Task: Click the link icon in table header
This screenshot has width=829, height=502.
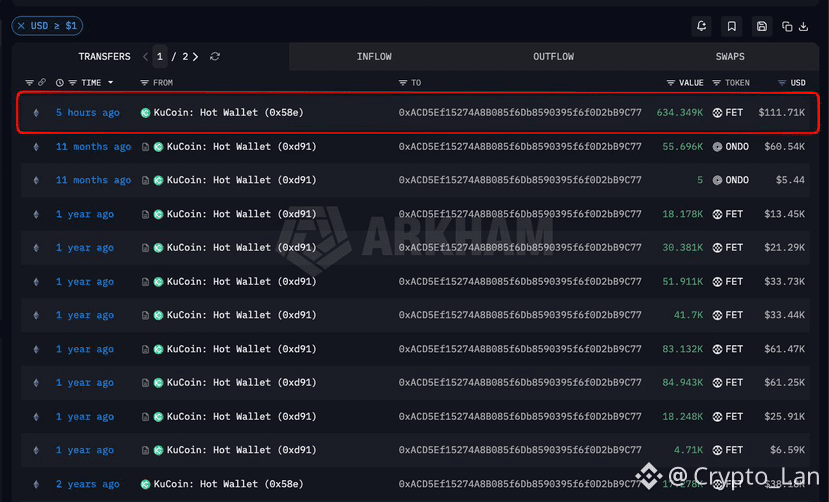Action: 42,82
